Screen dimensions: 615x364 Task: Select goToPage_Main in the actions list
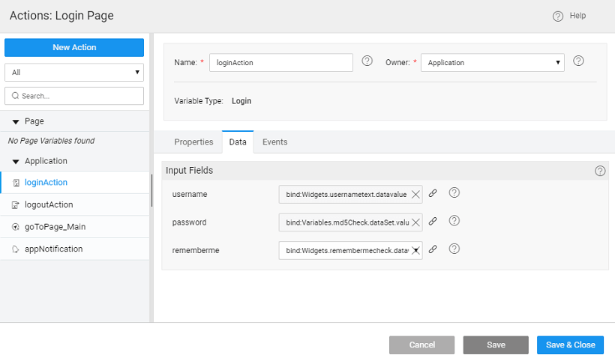(51, 227)
